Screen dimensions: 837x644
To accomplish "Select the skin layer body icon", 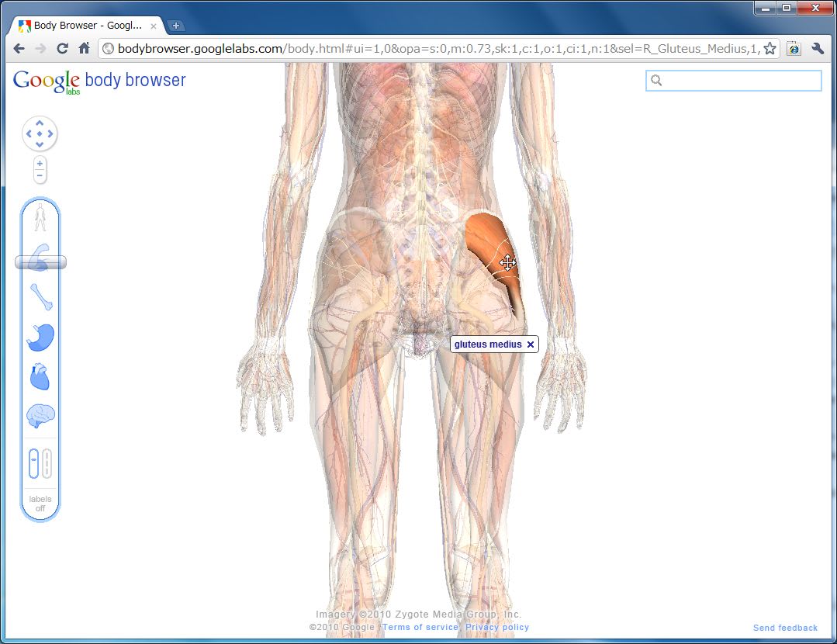I will (x=40, y=218).
